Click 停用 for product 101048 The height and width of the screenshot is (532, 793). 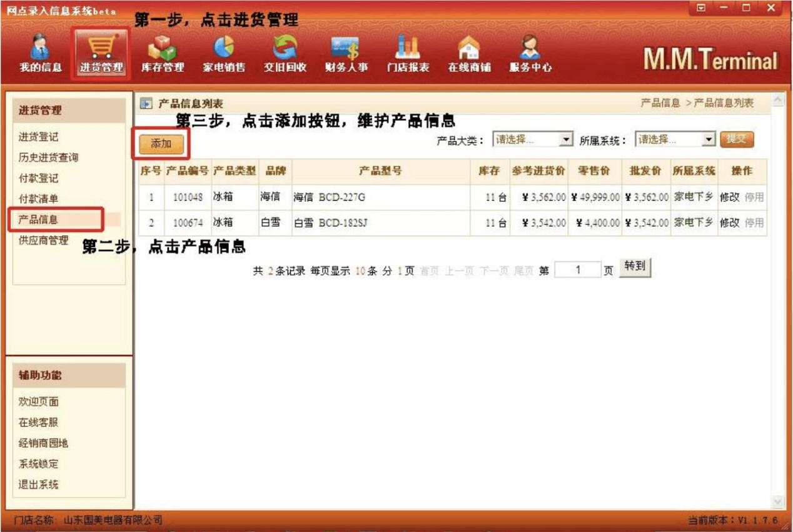pyautogui.click(x=754, y=197)
